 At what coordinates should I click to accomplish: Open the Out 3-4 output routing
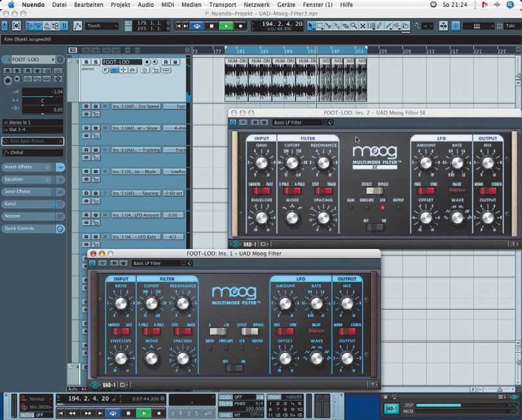tap(33, 129)
